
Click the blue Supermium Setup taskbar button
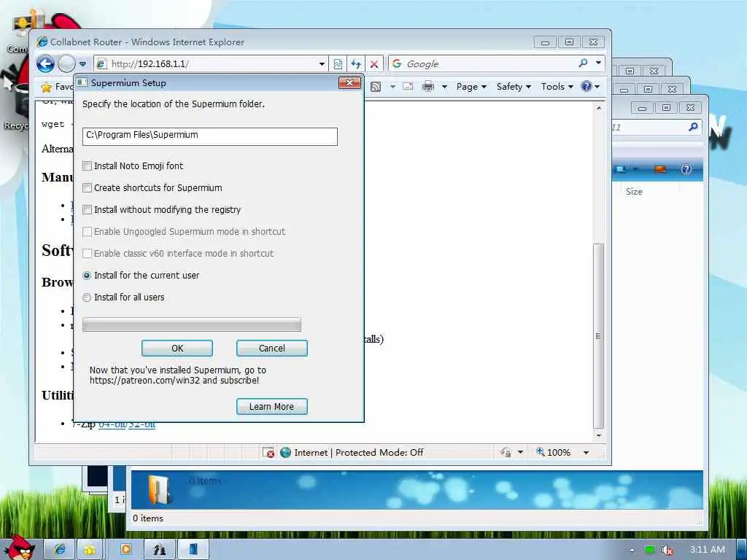click(193, 549)
